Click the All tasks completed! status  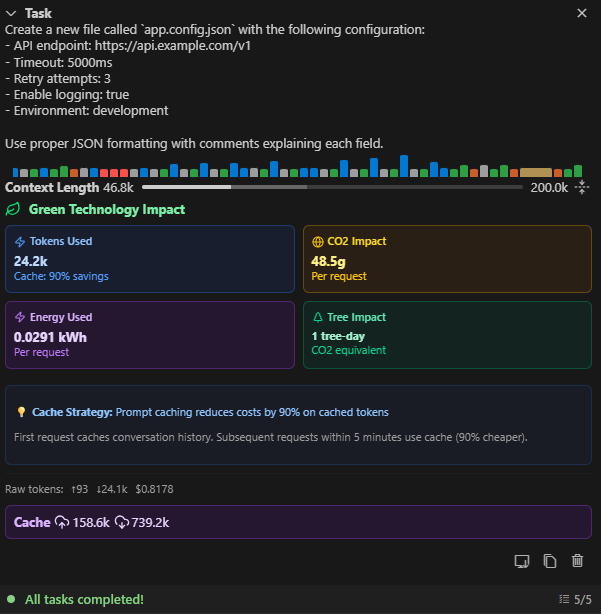point(84,600)
